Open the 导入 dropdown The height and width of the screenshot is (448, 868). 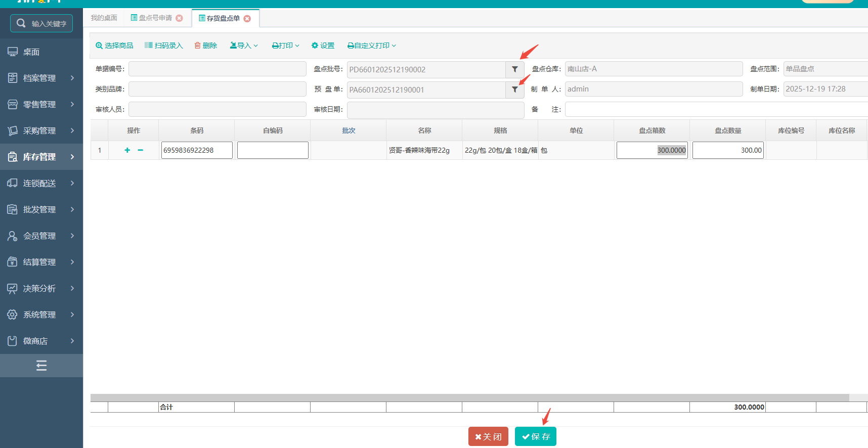pos(244,46)
